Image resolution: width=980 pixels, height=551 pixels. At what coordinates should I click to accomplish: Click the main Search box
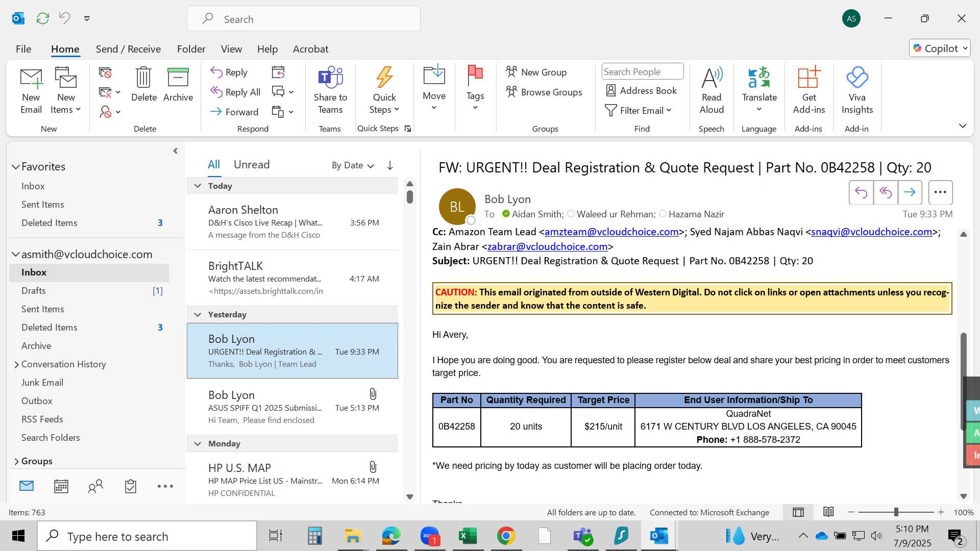point(304,19)
